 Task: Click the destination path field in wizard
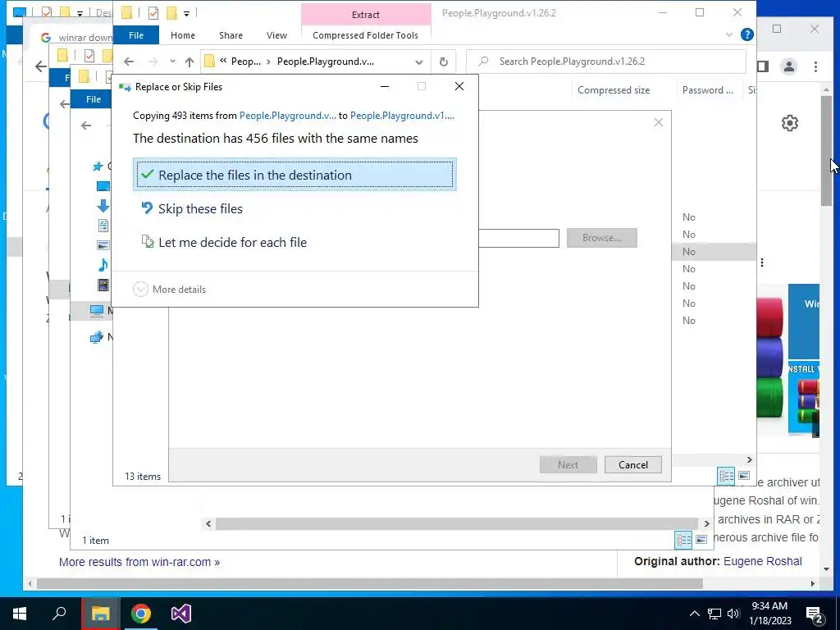click(x=518, y=238)
